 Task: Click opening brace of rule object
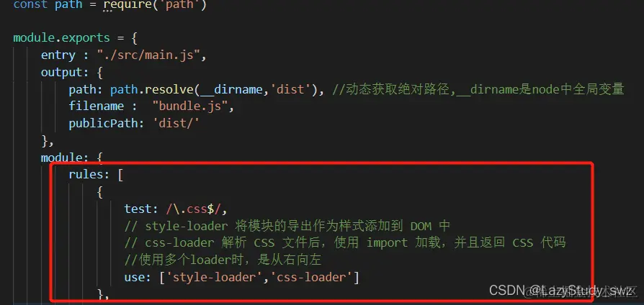click(x=100, y=192)
